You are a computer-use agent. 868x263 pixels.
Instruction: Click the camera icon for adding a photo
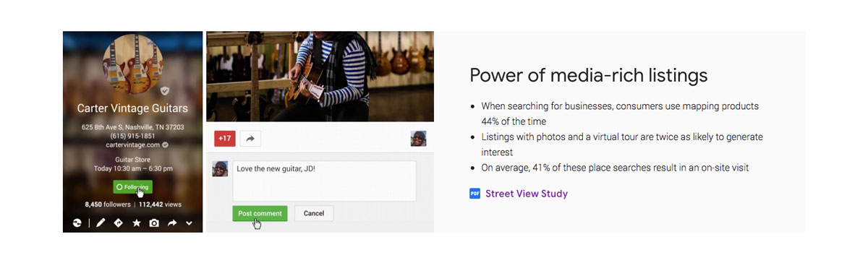tap(154, 223)
